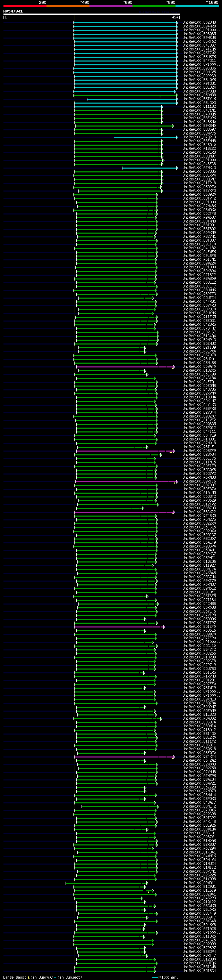222x980 pixels.
Task: Click the short cyan bar of UniRef100_A7NXJ3
Action: tap(150, 168)
